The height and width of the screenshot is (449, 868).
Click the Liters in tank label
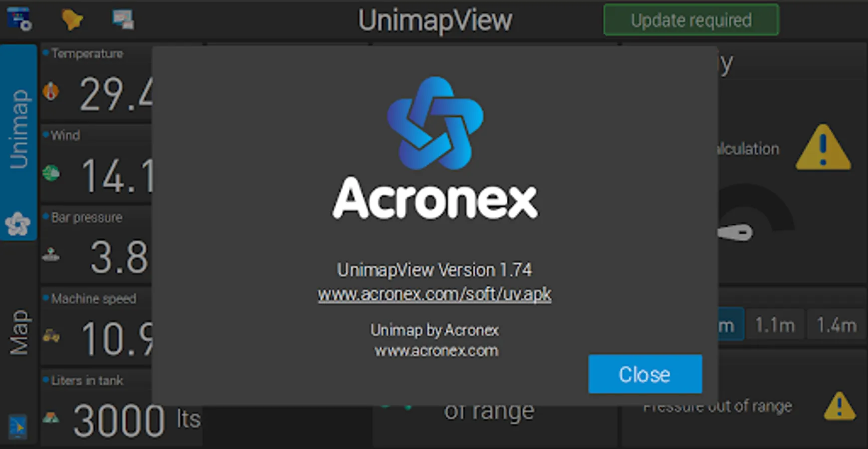(87, 381)
